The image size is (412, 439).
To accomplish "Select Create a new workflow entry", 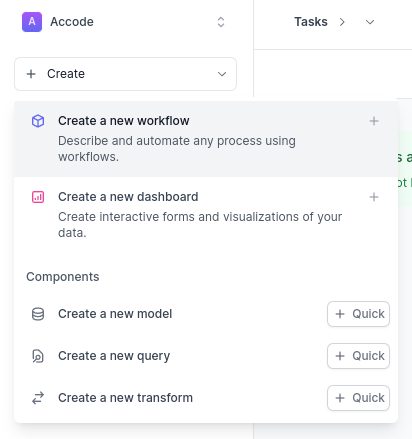I will (x=206, y=139).
